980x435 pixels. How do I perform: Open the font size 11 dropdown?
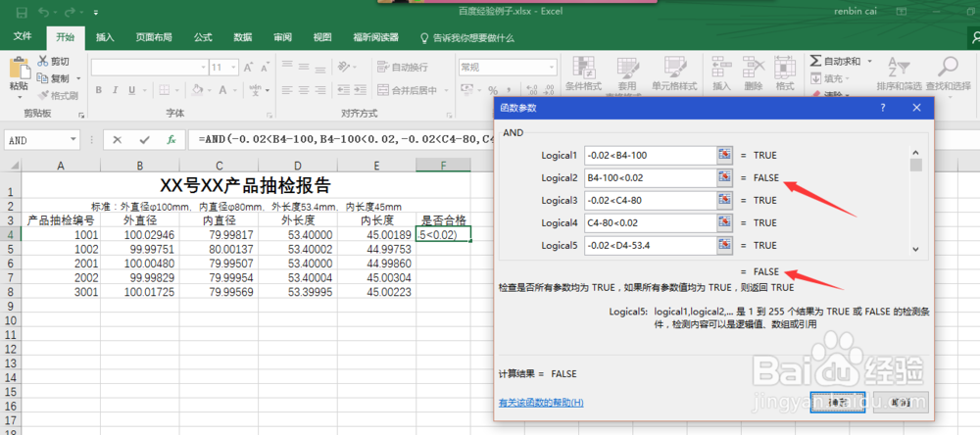point(234,68)
